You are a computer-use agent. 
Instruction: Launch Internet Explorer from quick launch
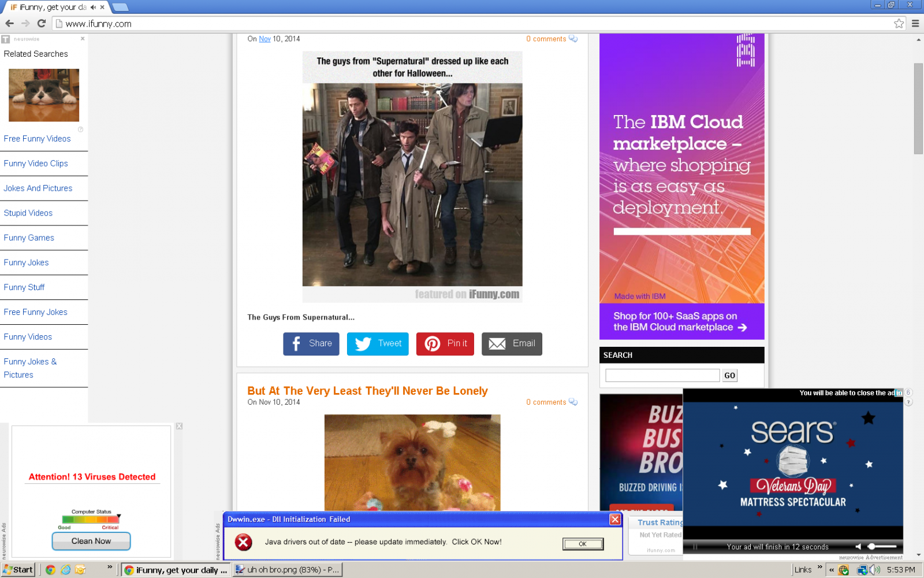coord(65,570)
